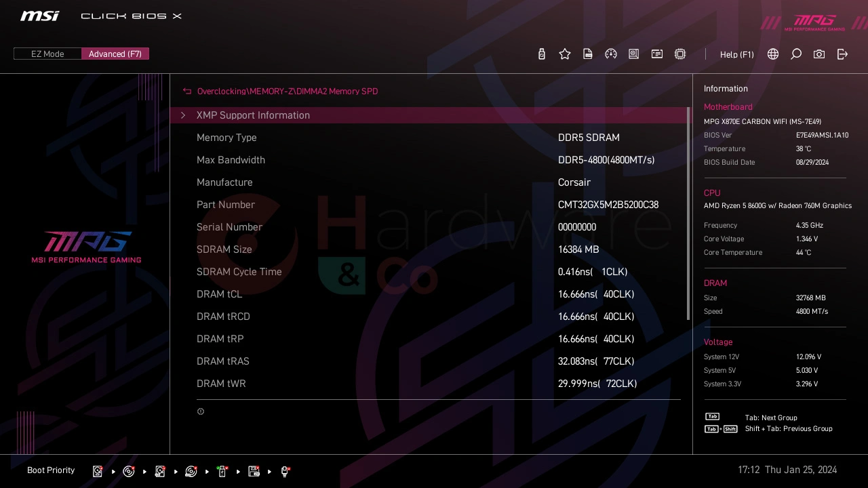Select the SDRAM Cycle Time row label
868x488 pixels.
pos(239,272)
